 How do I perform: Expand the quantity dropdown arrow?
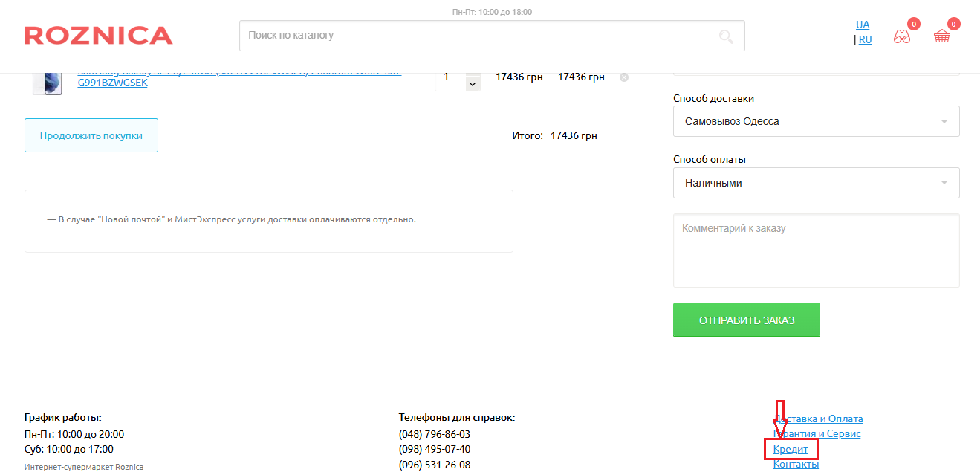(472, 85)
